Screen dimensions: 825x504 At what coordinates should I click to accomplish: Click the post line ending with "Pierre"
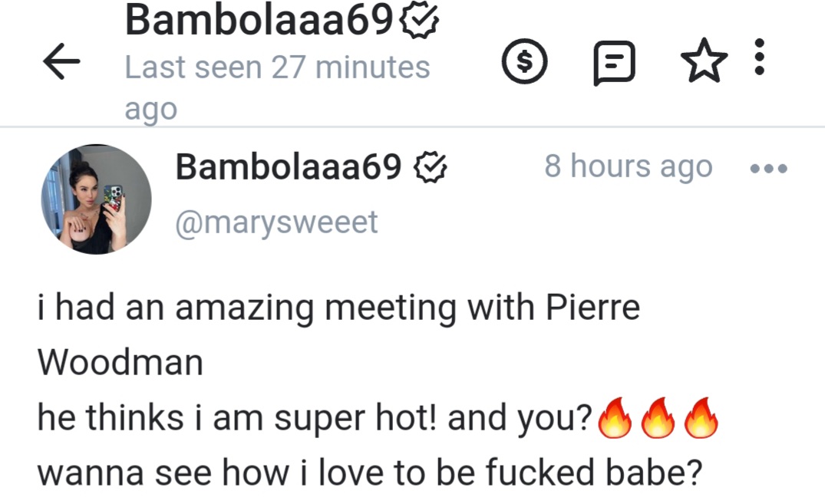[338, 308]
